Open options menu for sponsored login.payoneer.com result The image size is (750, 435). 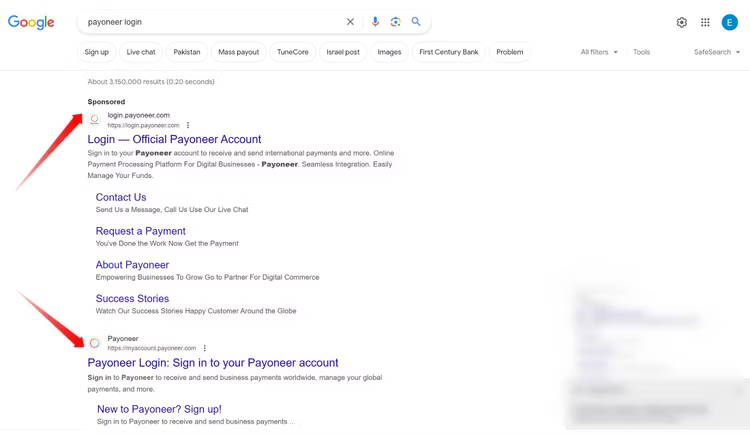coord(188,126)
